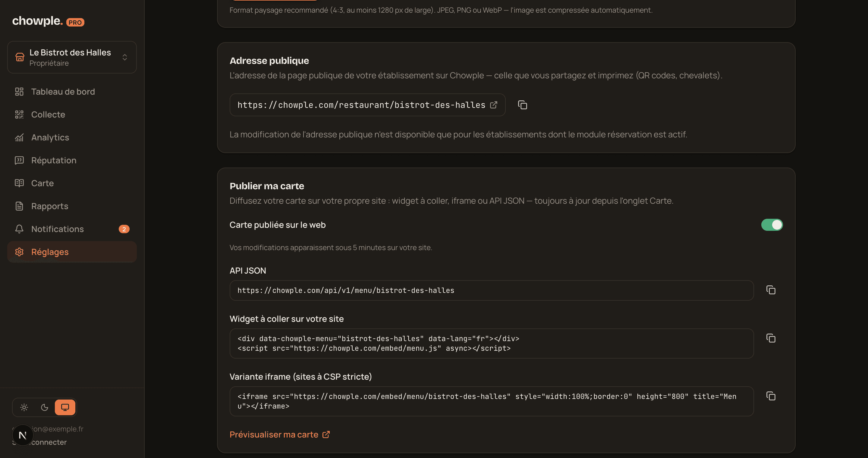This screenshot has height=458, width=868.
Task: Copy the API JSON URL
Action: [x=771, y=290]
